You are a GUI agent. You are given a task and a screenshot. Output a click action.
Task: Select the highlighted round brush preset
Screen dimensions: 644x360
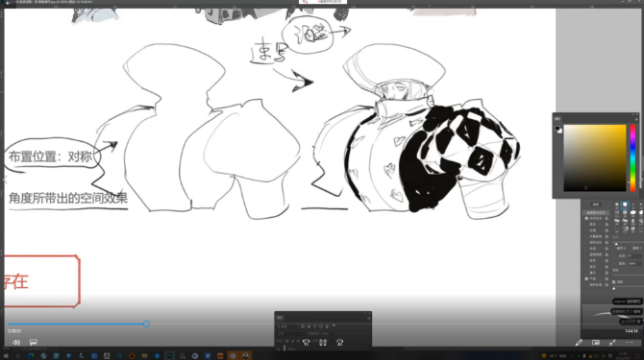point(625,205)
